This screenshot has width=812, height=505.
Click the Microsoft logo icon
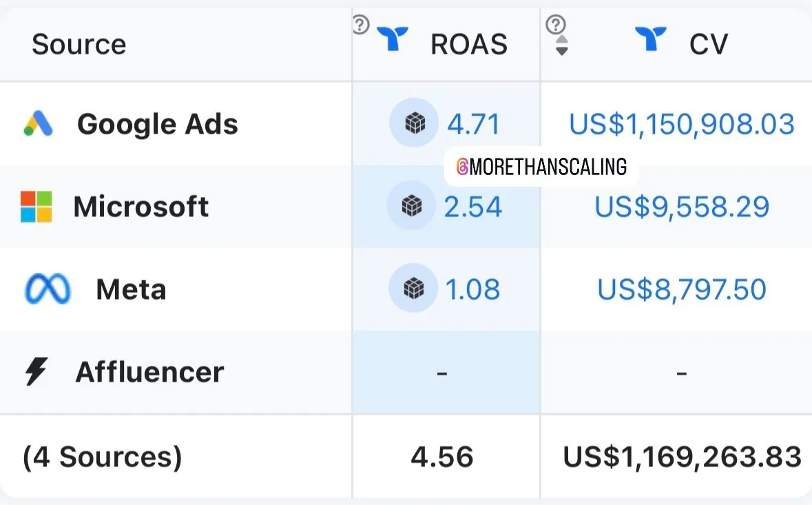tap(37, 207)
